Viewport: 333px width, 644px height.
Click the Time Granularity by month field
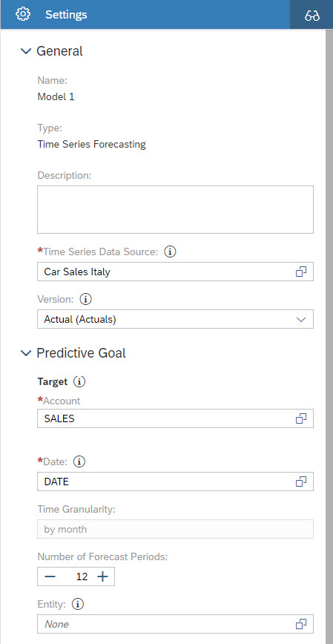click(175, 529)
